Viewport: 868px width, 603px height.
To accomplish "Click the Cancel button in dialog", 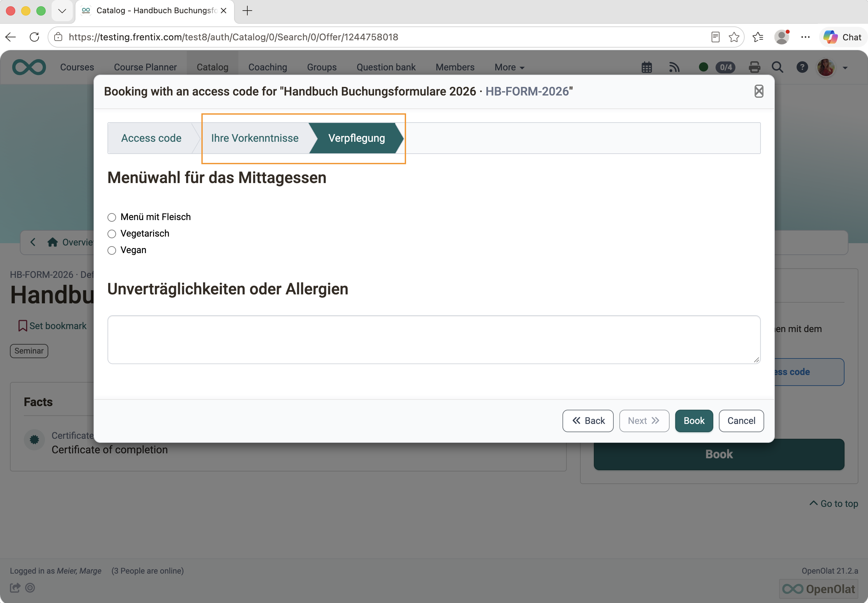I will (741, 421).
